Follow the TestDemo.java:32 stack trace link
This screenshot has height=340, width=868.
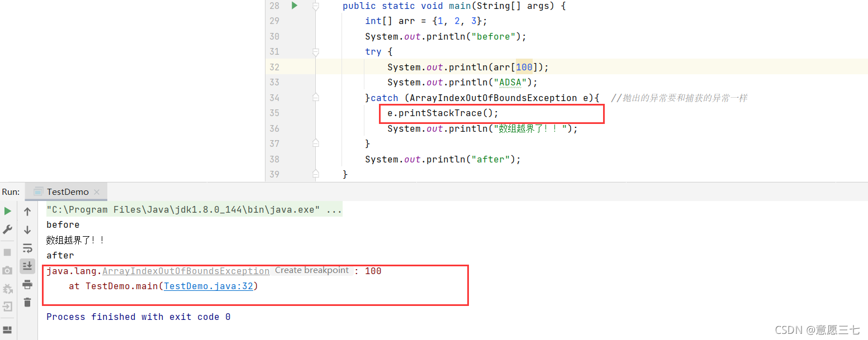[x=208, y=286]
